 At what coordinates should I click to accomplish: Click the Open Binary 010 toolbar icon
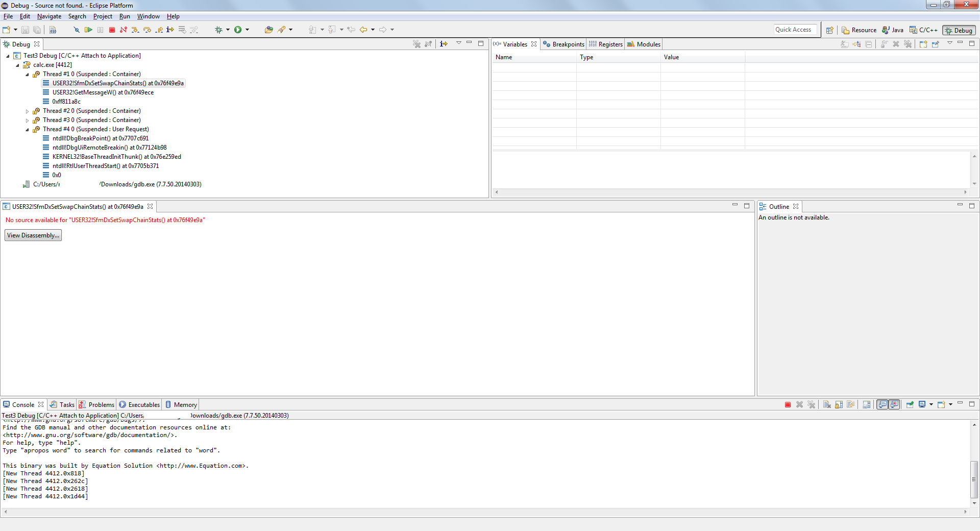click(x=53, y=30)
